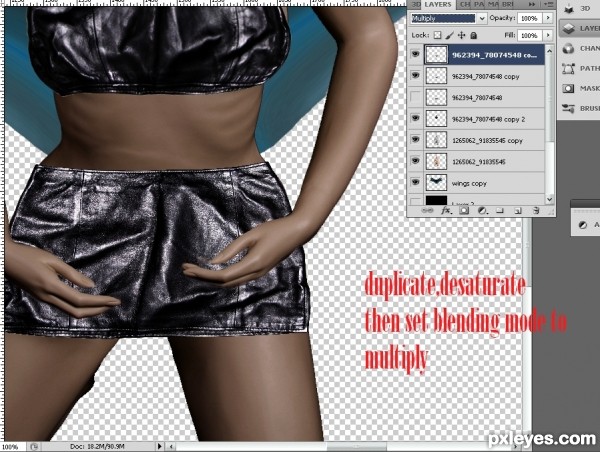Hide the top 962394_78074548 co... layer
The image size is (600, 452).
click(416, 54)
